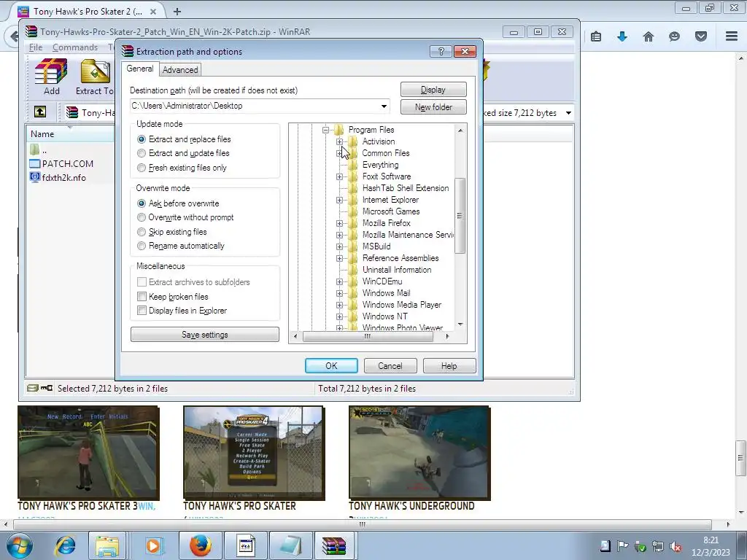Select the Tony Hawk's Pro Skater 2 browser tab
Viewport: 747px width, 560px height.
(88, 12)
